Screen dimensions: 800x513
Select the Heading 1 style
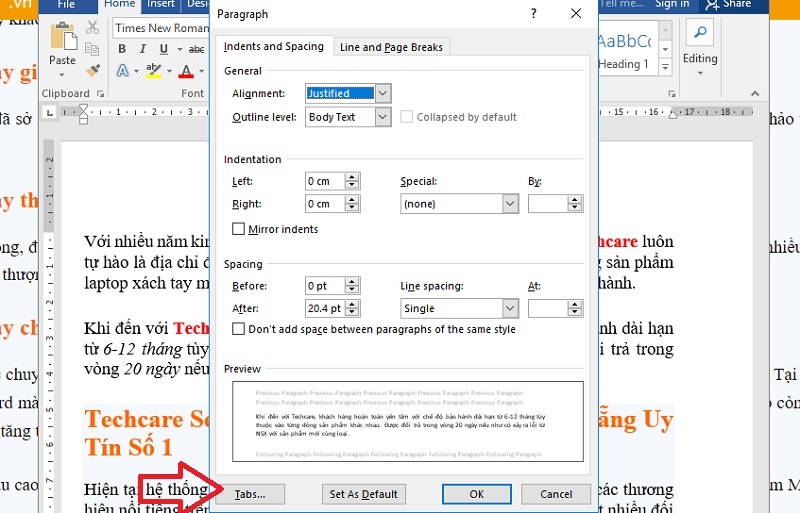coord(627,49)
